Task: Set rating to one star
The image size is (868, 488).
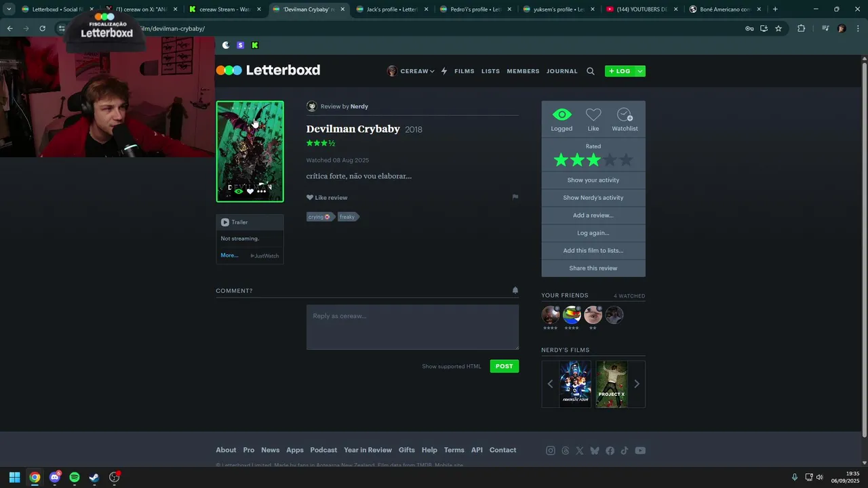Action: (561, 160)
